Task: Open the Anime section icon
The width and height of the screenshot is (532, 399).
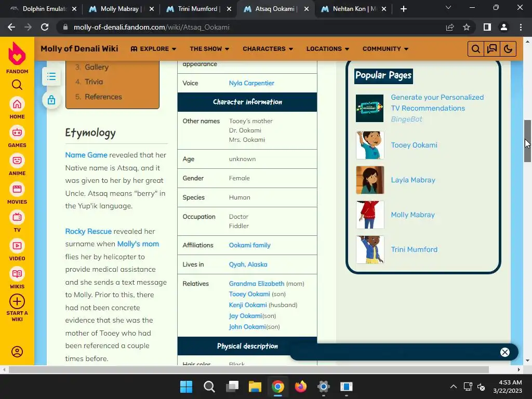Action: click(17, 161)
